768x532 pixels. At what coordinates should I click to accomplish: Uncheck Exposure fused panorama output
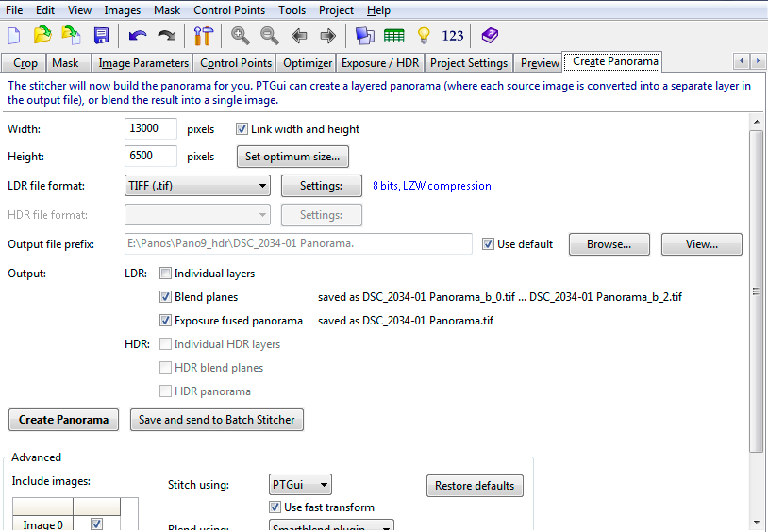(x=165, y=321)
